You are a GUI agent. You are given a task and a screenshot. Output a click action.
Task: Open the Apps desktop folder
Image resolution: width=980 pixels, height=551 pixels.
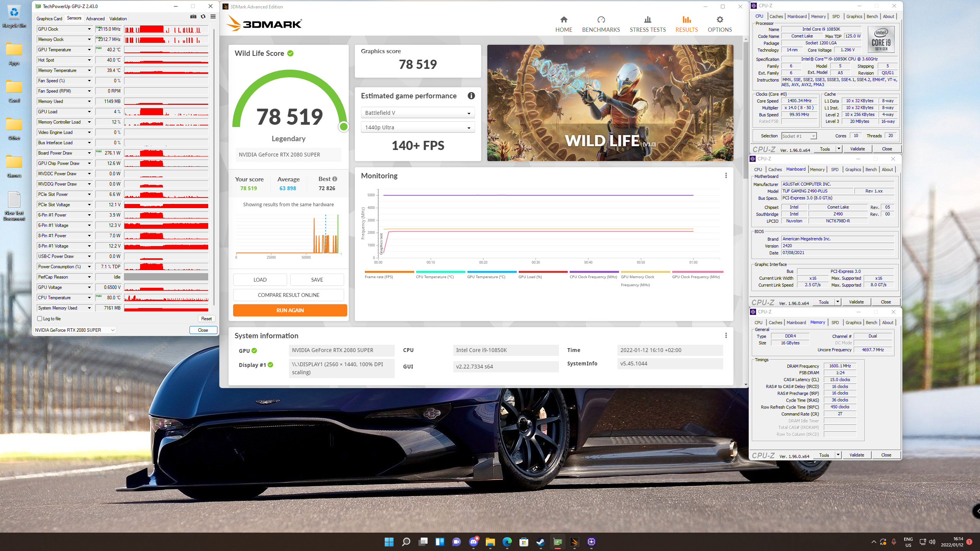[x=14, y=54]
